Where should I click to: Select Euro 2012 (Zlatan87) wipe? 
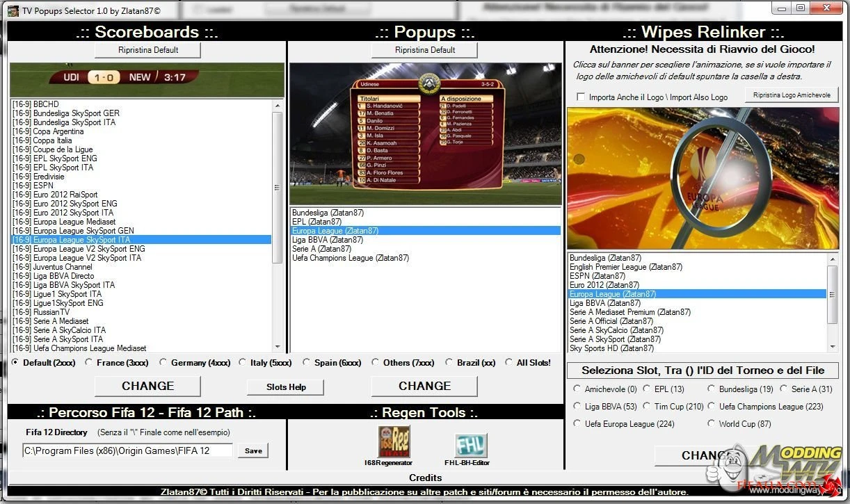pos(698,285)
